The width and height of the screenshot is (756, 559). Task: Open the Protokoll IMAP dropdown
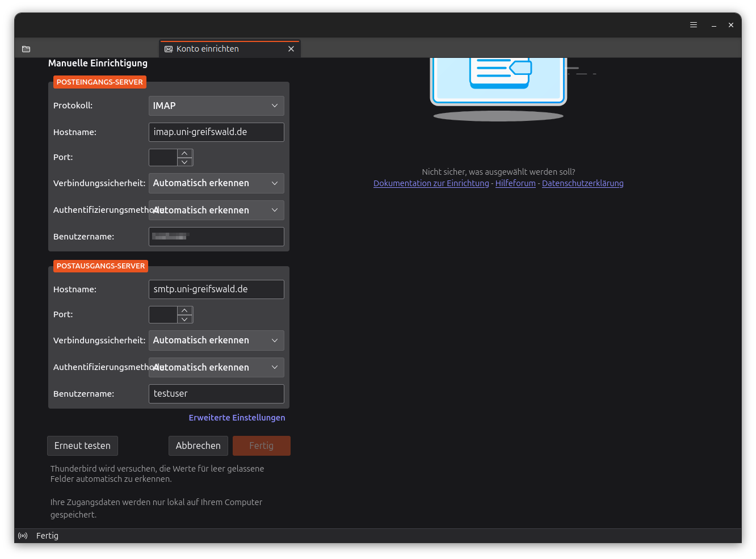(216, 106)
